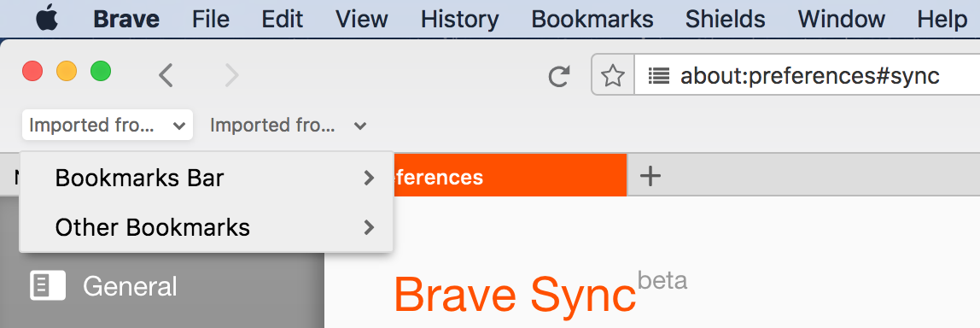Go back with the back arrow
This screenshot has width=980, height=328.
click(x=166, y=76)
